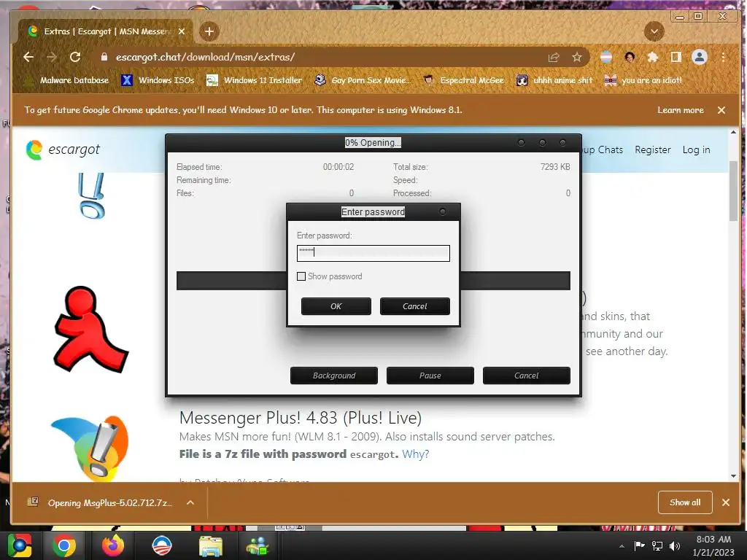The width and height of the screenshot is (747, 560).
Task: Open the uhhh anime shit bookmark
Action: pos(555,80)
